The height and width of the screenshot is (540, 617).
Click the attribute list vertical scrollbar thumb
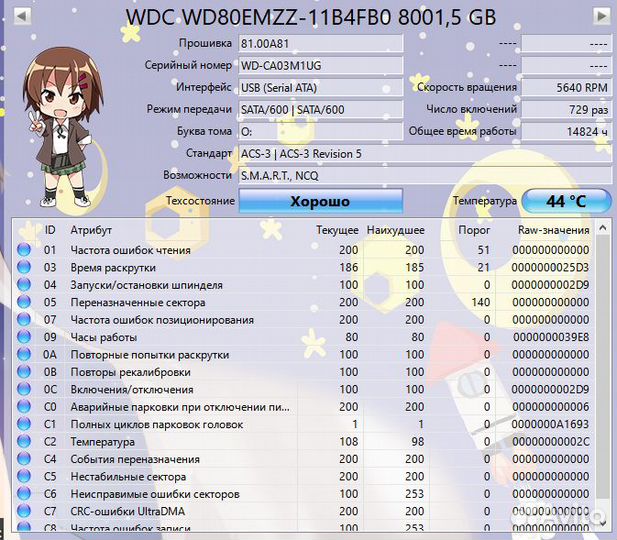point(602,366)
